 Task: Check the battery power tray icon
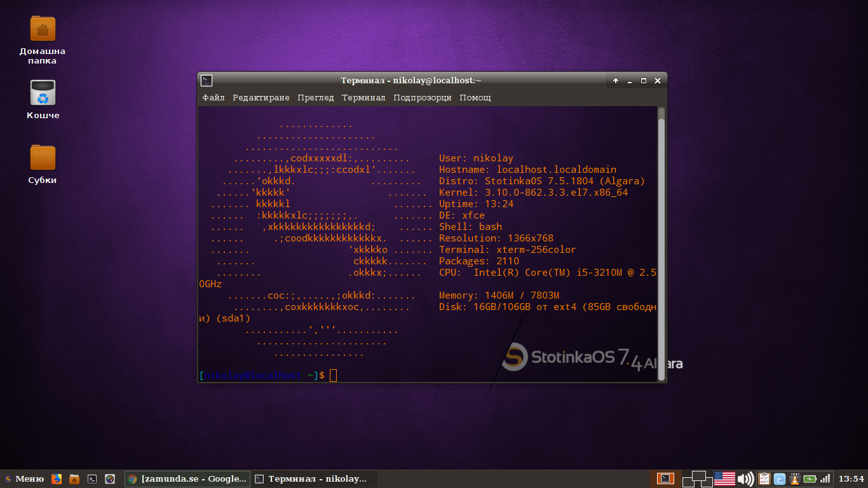(x=810, y=479)
